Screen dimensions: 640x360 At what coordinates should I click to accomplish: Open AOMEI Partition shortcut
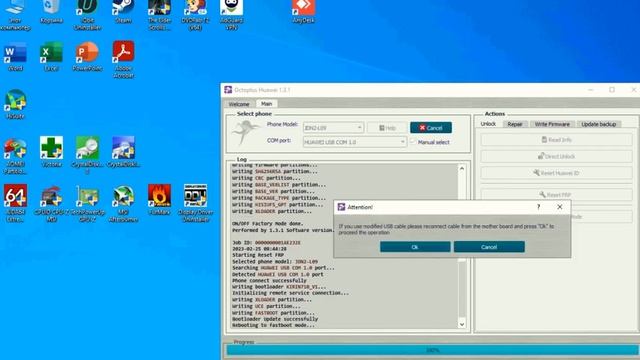coord(16,155)
